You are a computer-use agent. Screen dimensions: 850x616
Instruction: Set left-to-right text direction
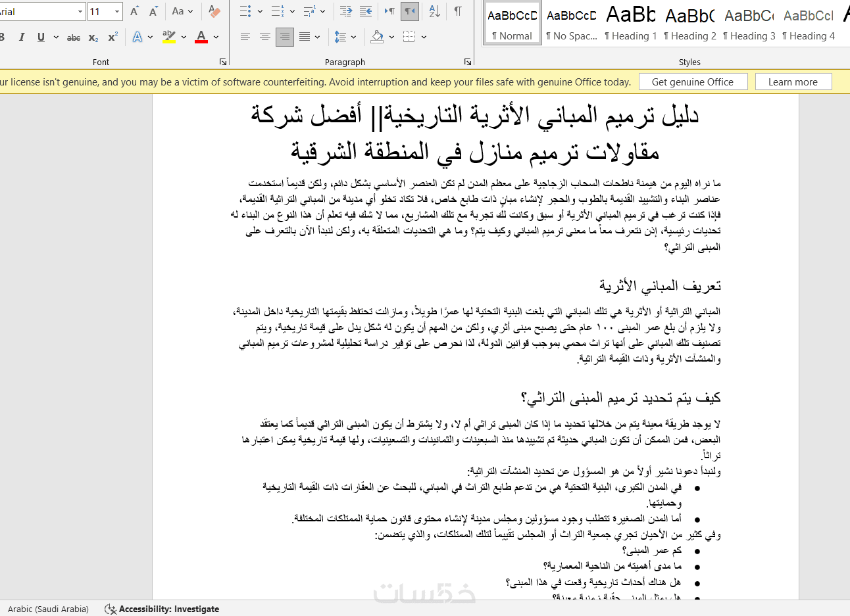390,11
